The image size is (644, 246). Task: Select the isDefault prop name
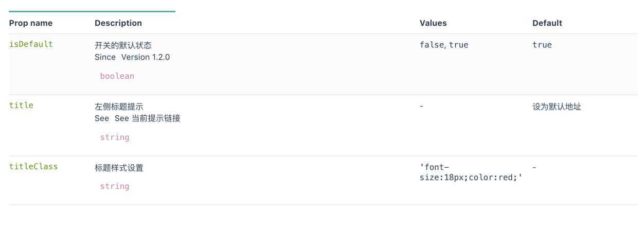pyautogui.click(x=31, y=44)
